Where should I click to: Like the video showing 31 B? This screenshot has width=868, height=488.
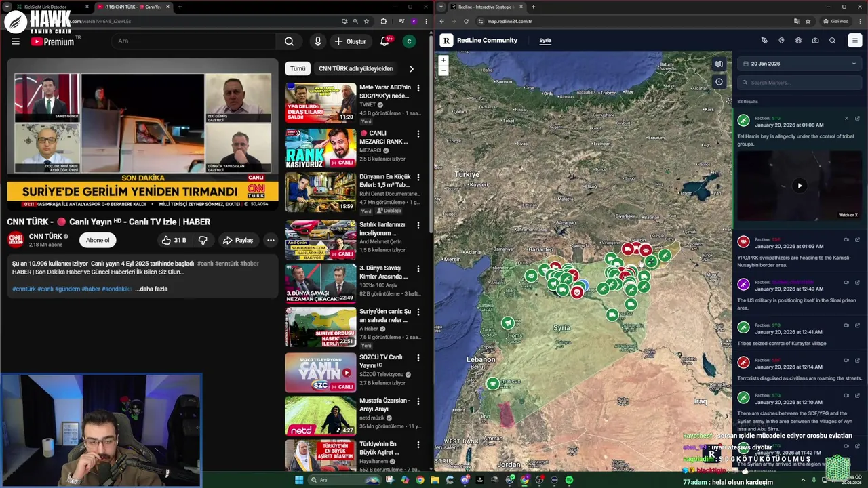point(174,240)
